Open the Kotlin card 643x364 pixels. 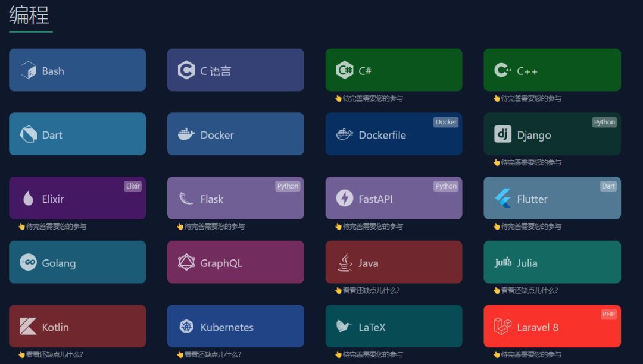[x=77, y=327]
